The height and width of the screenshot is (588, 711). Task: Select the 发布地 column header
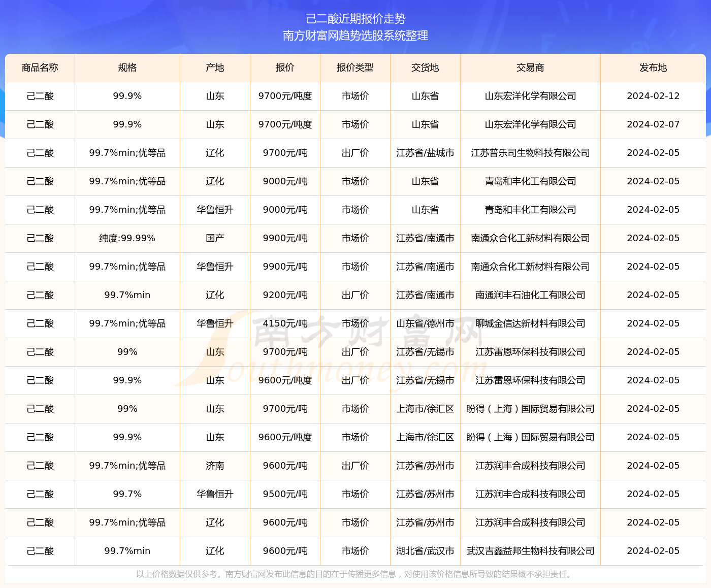(x=653, y=68)
